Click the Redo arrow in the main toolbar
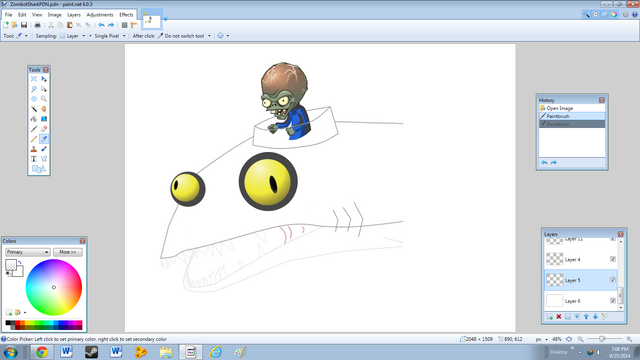The height and width of the screenshot is (360, 640). [x=111, y=25]
